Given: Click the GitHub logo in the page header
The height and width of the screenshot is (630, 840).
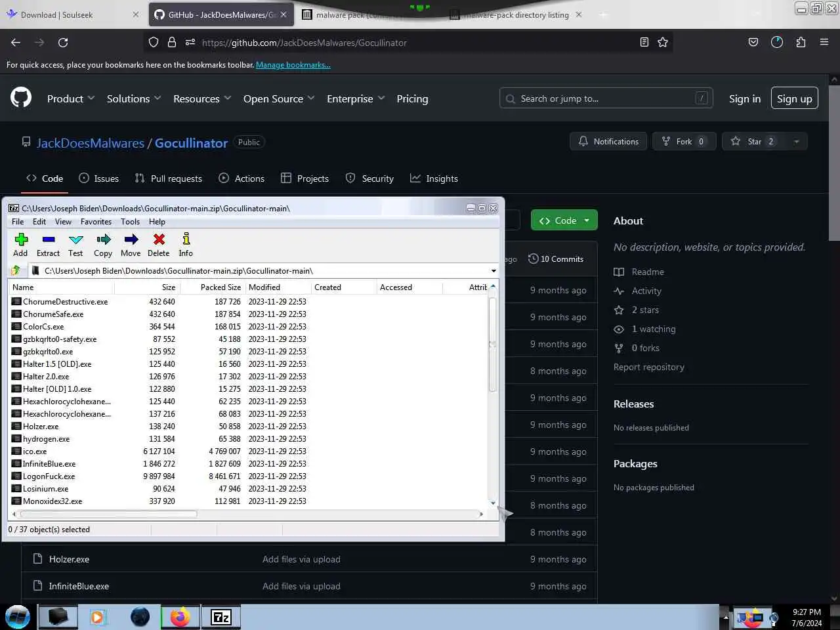Looking at the screenshot, I should pyautogui.click(x=21, y=98).
